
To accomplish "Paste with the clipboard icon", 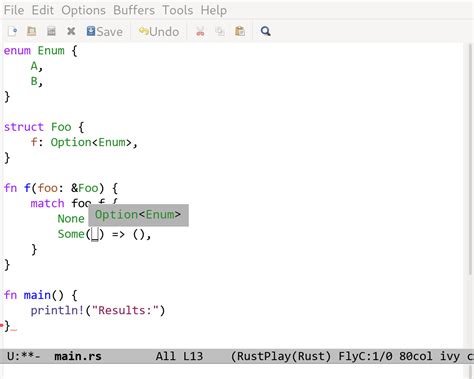I will [x=240, y=31].
